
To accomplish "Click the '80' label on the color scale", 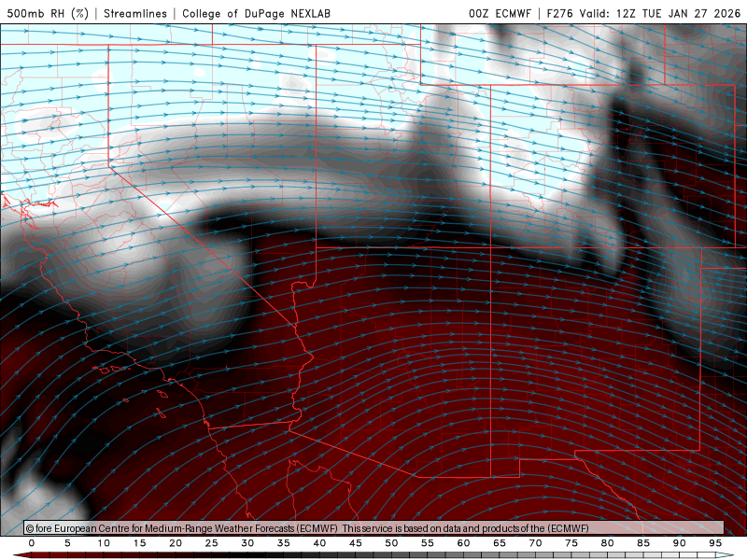I will tap(608, 543).
